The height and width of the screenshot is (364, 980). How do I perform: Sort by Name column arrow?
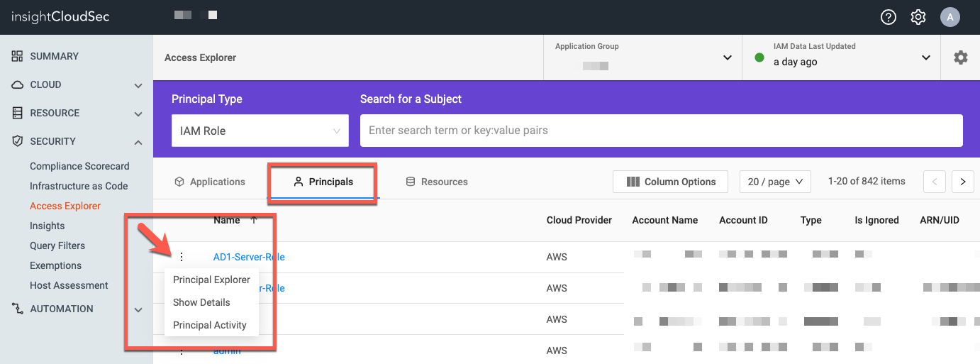[x=254, y=220]
